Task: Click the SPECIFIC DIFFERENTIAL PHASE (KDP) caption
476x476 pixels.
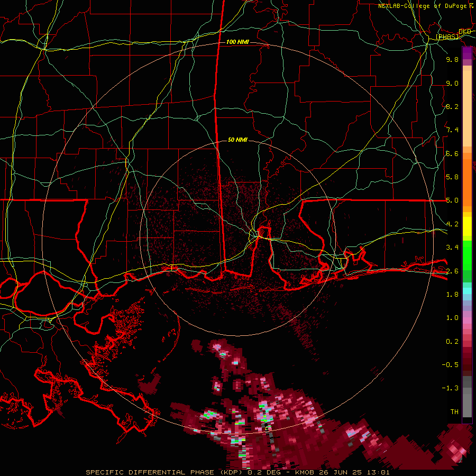Action: pyautogui.click(x=164, y=472)
